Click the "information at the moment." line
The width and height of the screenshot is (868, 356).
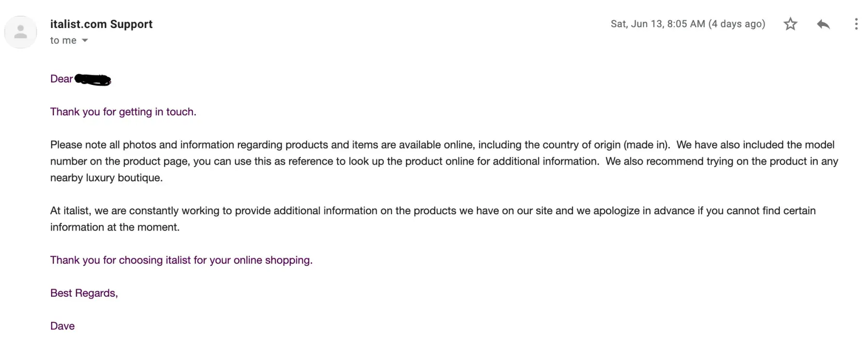click(x=115, y=227)
